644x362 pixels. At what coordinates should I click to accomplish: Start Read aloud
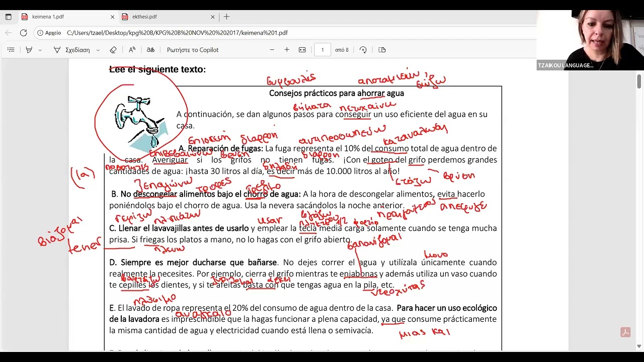coord(132,50)
